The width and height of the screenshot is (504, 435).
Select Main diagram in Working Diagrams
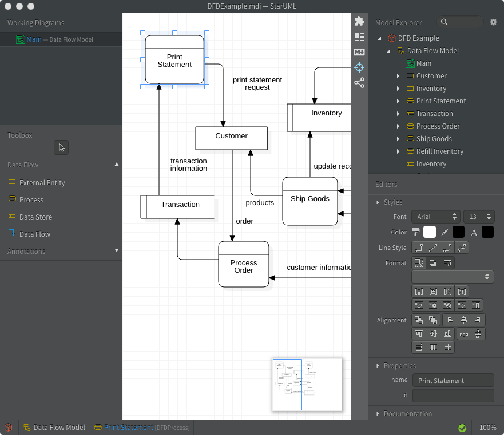point(34,39)
